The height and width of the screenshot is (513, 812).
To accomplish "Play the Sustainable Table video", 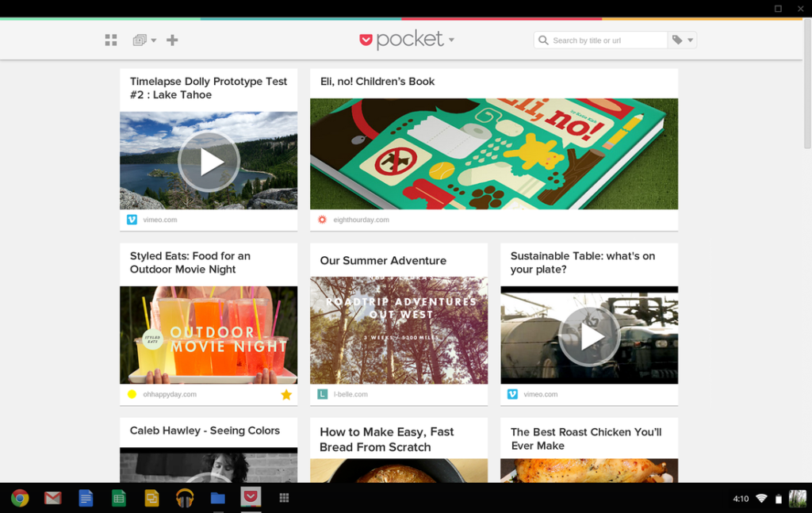I will point(589,335).
